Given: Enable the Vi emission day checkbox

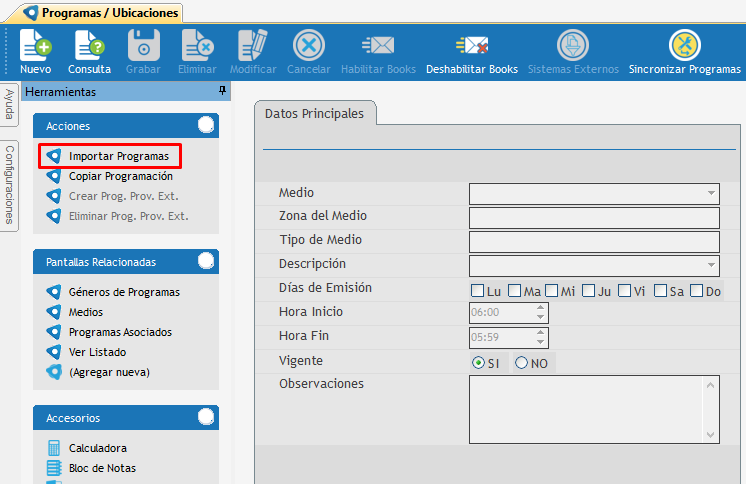Looking at the screenshot, I should coord(625,292).
